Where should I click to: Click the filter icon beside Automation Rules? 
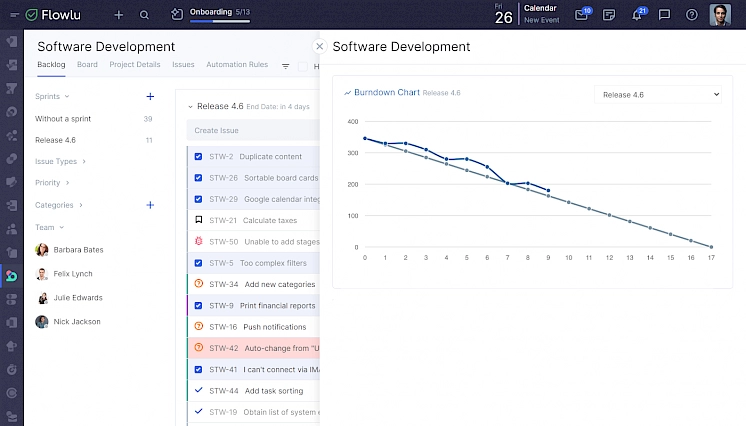(285, 66)
